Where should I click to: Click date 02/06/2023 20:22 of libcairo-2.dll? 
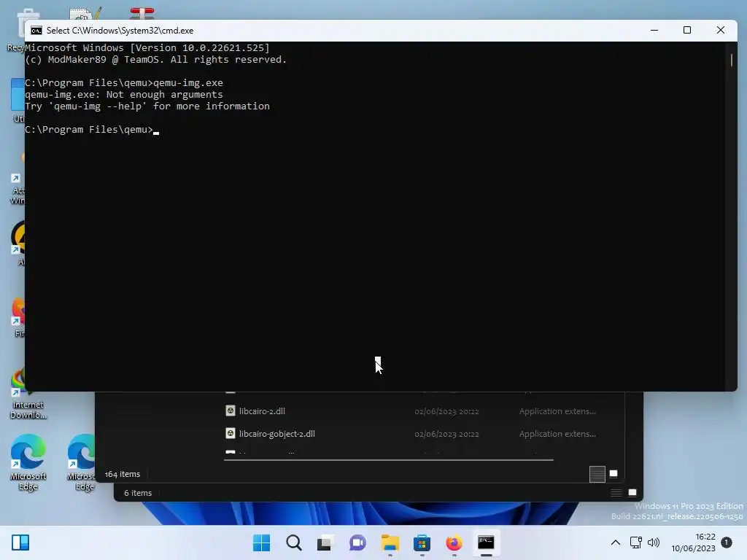tap(446, 411)
